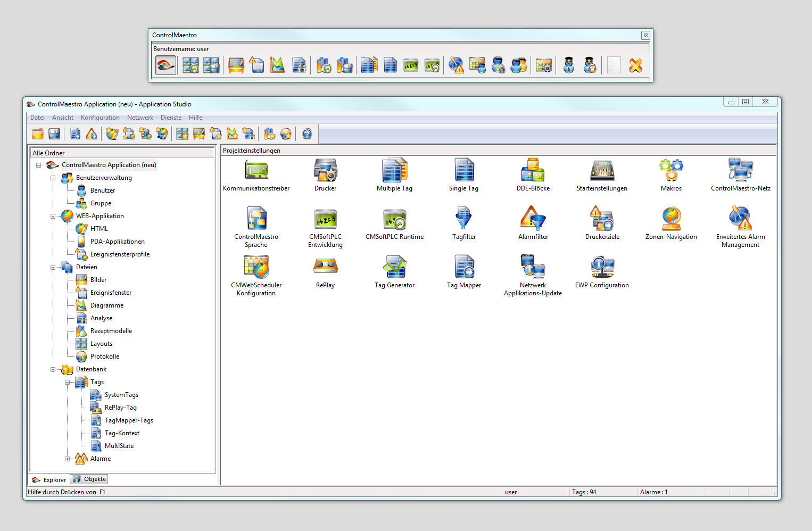The height and width of the screenshot is (531, 812).
Task: Open the Datei menu
Action: click(x=37, y=118)
